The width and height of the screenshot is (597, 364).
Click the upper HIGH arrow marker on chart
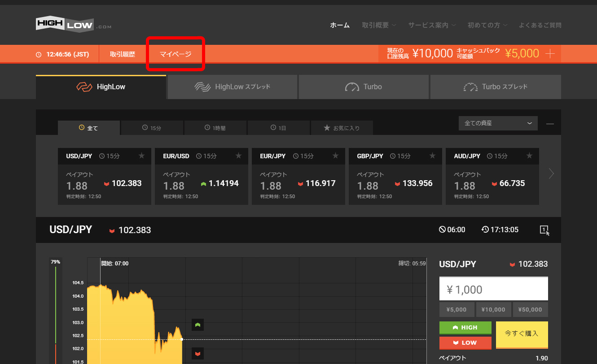(198, 325)
